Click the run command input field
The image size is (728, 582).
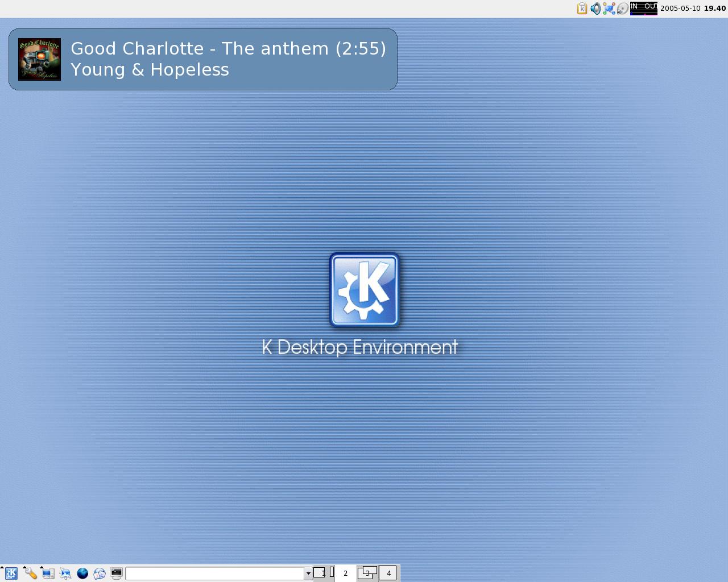pos(214,573)
